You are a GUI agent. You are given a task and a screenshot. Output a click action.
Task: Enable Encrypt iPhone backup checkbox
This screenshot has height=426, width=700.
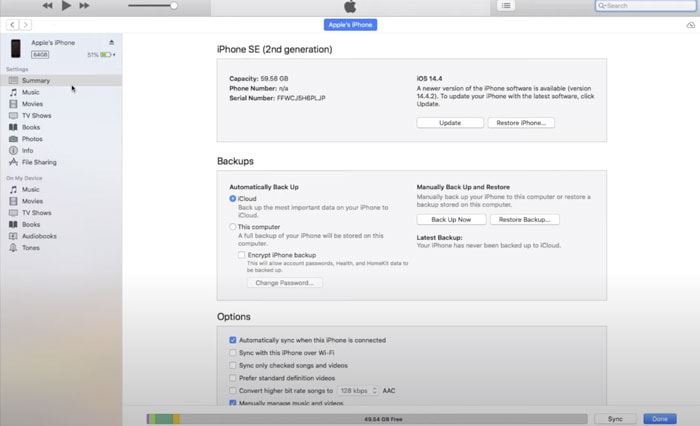coord(242,255)
